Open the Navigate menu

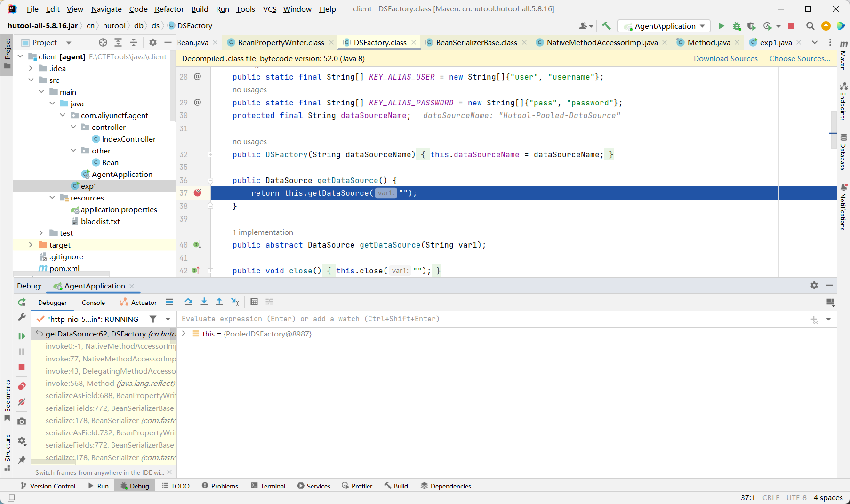coord(106,9)
